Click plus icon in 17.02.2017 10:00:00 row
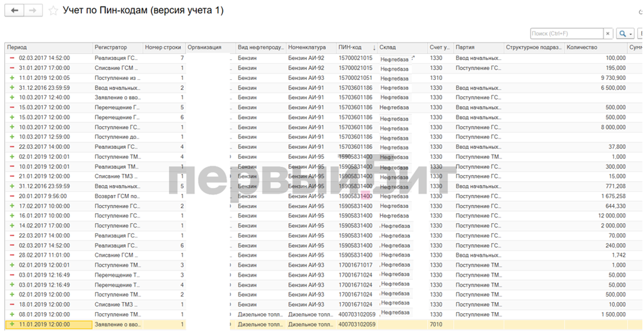644x331 pixels. click(x=12, y=206)
